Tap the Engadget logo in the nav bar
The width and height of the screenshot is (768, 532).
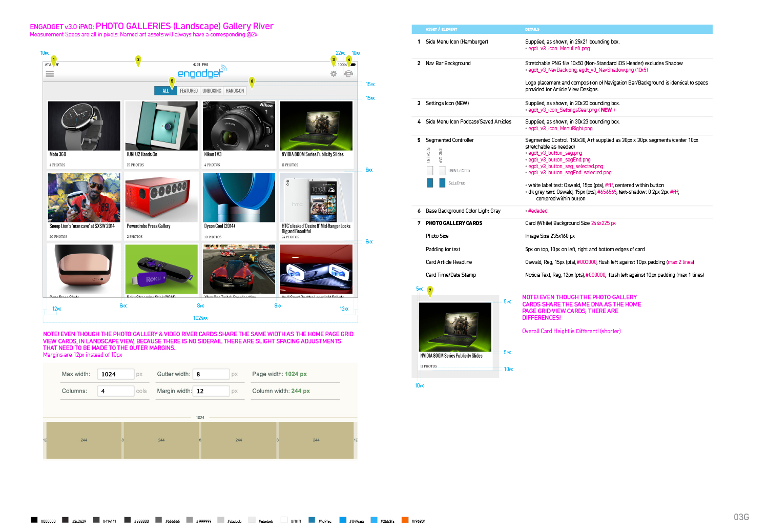[202, 72]
